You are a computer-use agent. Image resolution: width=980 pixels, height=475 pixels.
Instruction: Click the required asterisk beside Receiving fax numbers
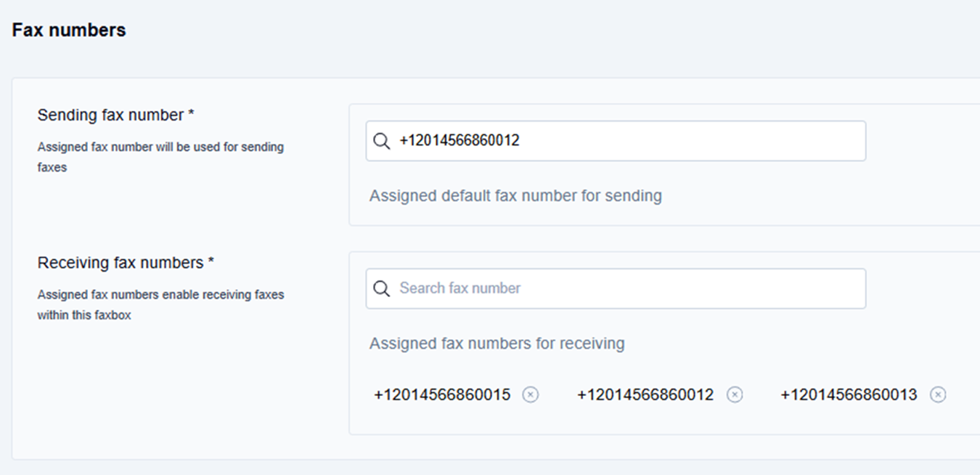(x=211, y=263)
